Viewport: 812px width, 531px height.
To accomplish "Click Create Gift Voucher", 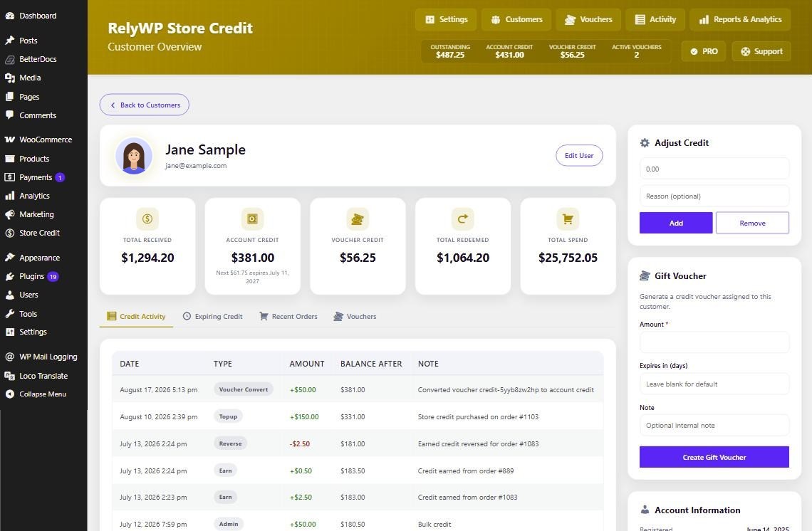I will click(714, 458).
